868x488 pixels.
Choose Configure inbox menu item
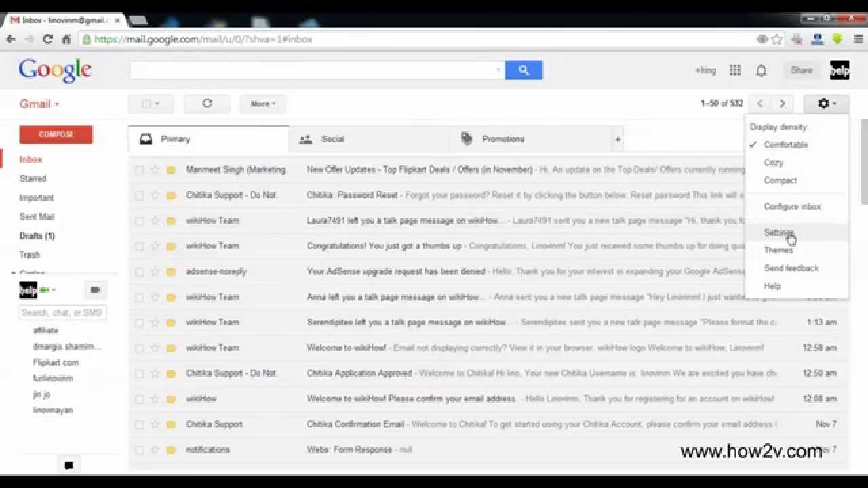pos(796,207)
